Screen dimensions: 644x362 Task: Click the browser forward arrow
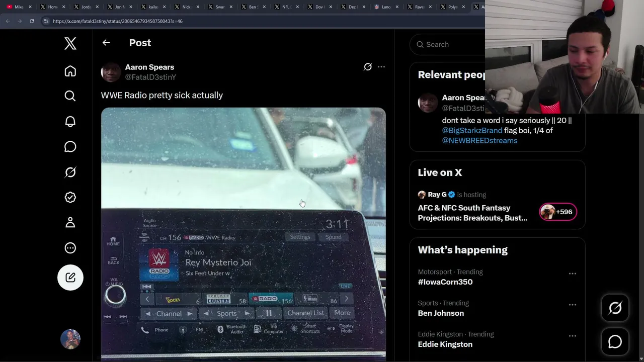click(20, 21)
